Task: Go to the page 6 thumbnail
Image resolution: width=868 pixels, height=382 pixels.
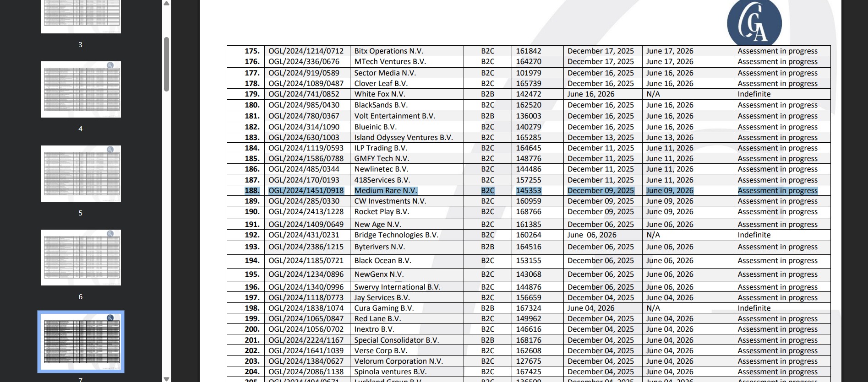Action: (81, 258)
